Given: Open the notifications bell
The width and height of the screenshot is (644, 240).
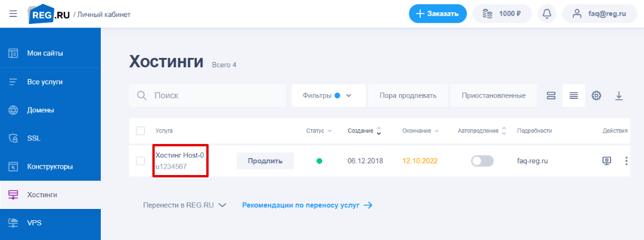Looking at the screenshot, I should point(547,13).
